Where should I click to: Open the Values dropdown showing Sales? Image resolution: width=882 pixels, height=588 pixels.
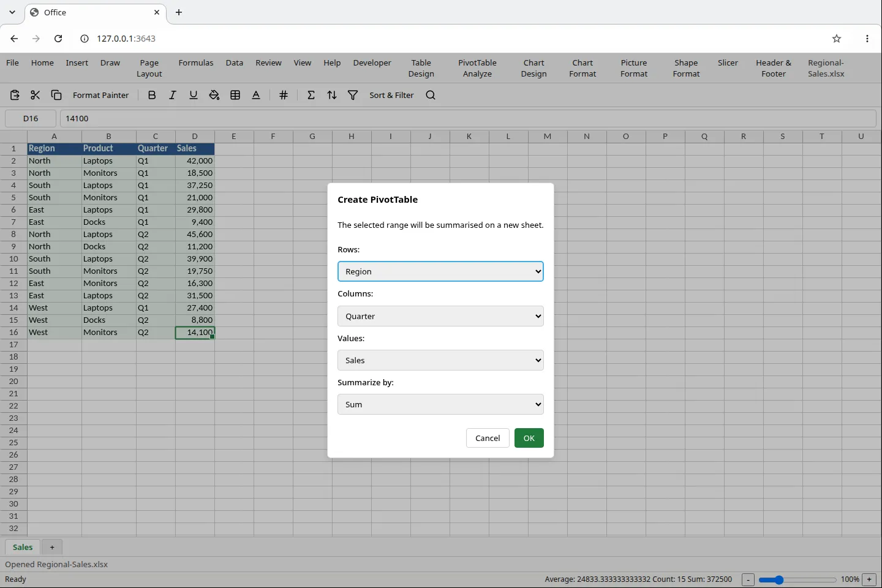440,360
